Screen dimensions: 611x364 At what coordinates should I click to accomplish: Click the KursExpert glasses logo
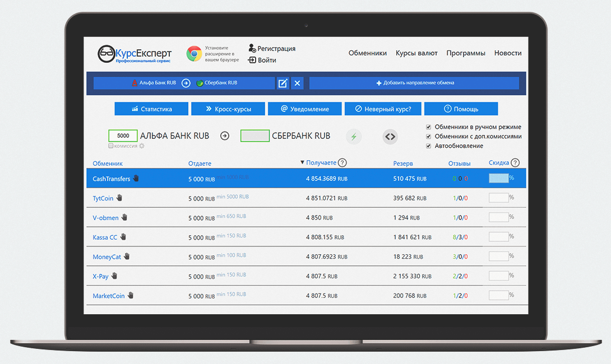(107, 54)
